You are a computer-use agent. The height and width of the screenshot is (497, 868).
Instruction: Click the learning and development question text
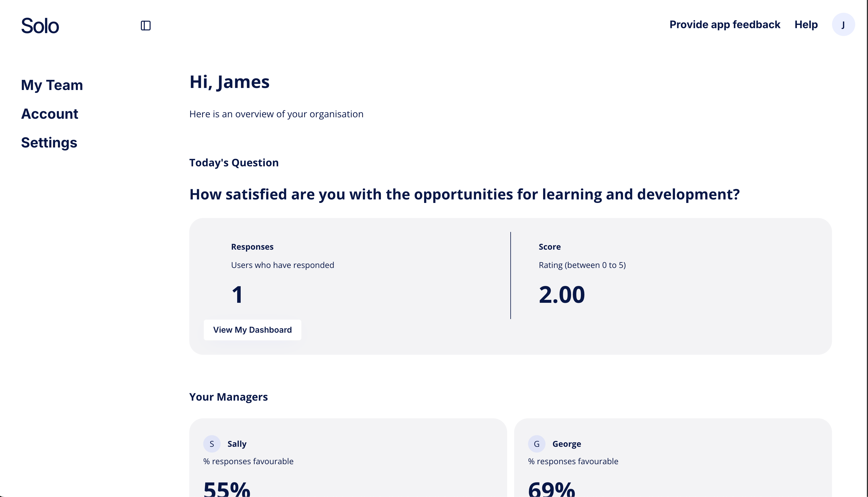point(464,194)
